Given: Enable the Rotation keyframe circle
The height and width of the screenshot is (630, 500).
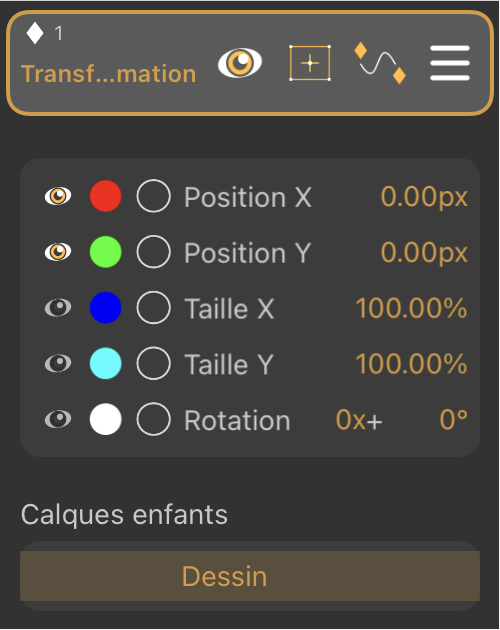Looking at the screenshot, I should (154, 419).
